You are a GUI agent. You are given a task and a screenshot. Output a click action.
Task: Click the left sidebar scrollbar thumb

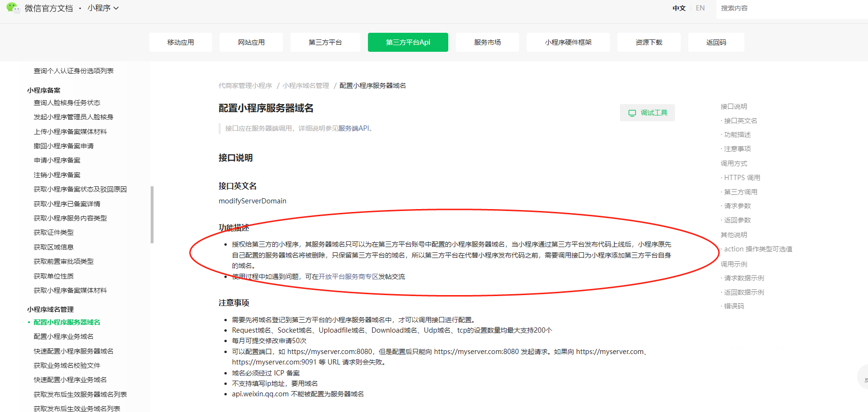[152, 215]
